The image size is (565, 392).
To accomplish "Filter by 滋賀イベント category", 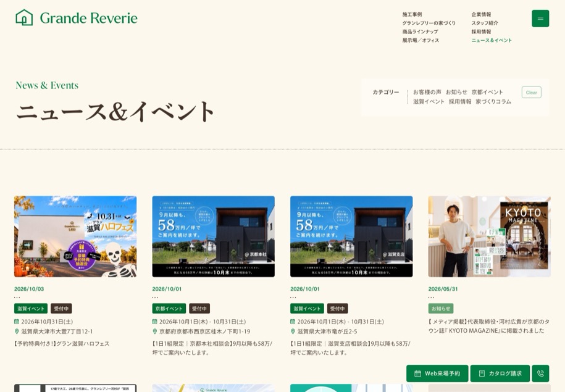I will point(429,102).
